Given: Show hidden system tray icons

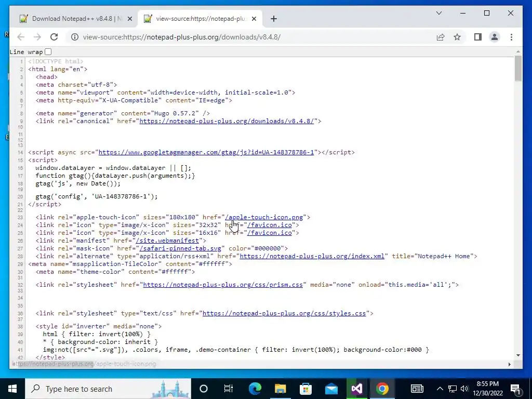Looking at the screenshot, I should [x=440, y=389].
